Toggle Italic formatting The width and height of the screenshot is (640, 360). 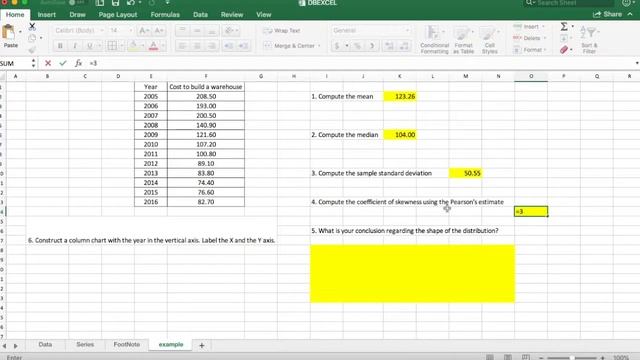click(x=75, y=46)
